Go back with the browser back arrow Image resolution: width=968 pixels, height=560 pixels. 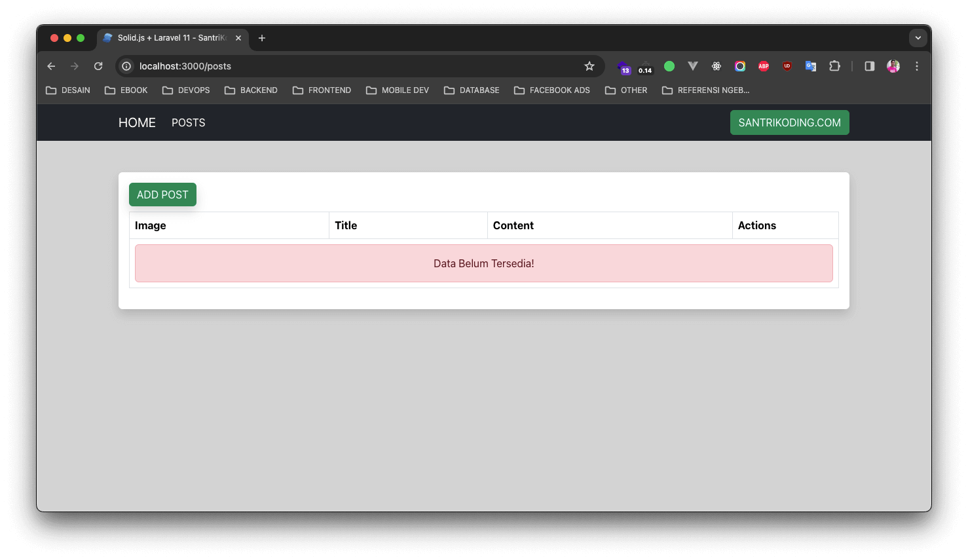(x=51, y=66)
